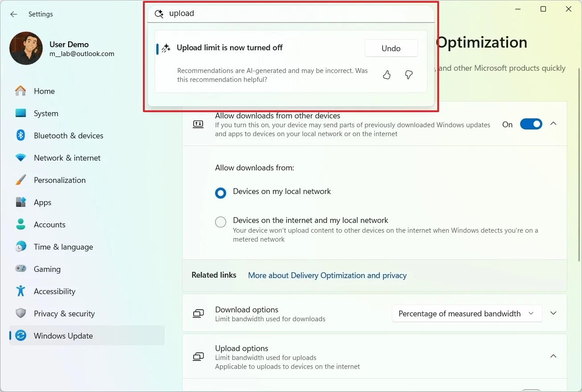
Task: Collapse the Upload options section
Action: coord(553,356)
